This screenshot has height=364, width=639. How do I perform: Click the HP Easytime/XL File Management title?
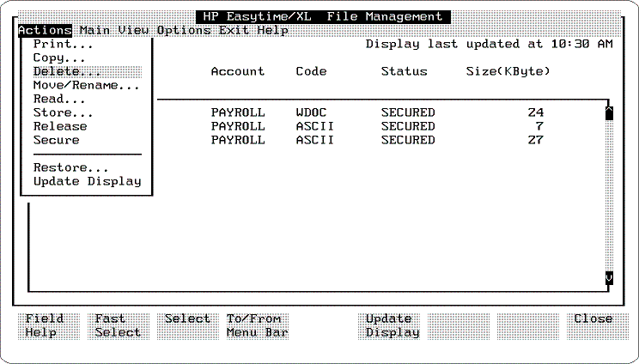tap(323, 16)
